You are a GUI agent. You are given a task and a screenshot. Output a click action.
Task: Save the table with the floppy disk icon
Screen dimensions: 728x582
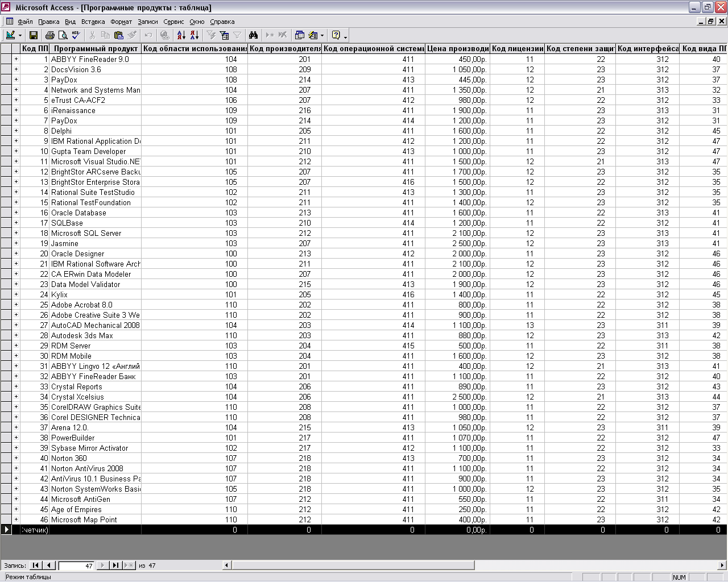point(34,35)
